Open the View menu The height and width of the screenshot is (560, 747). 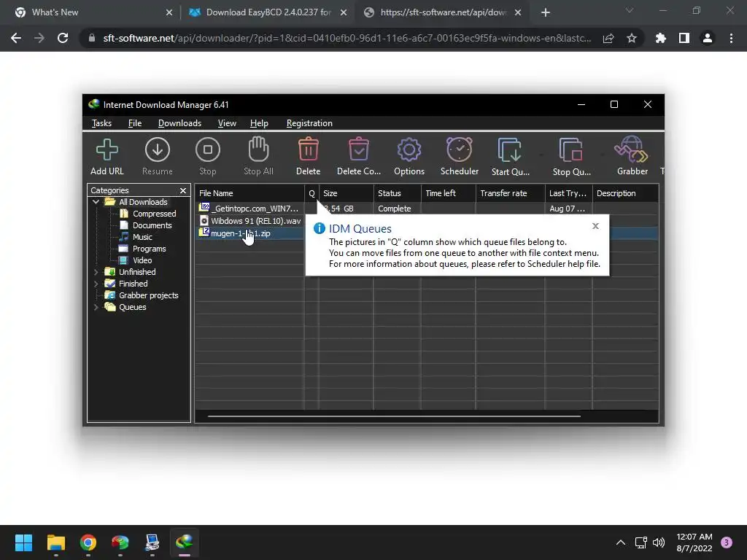(227, 123)
